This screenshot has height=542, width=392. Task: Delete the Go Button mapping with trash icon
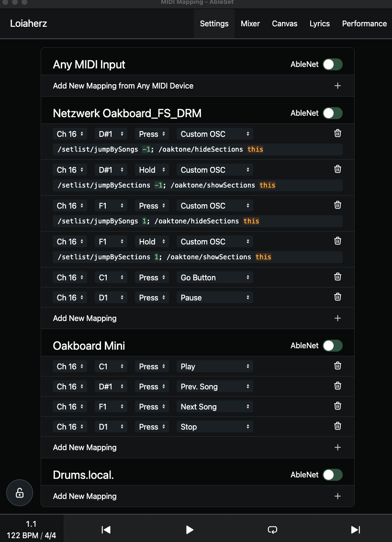point(337,277)
